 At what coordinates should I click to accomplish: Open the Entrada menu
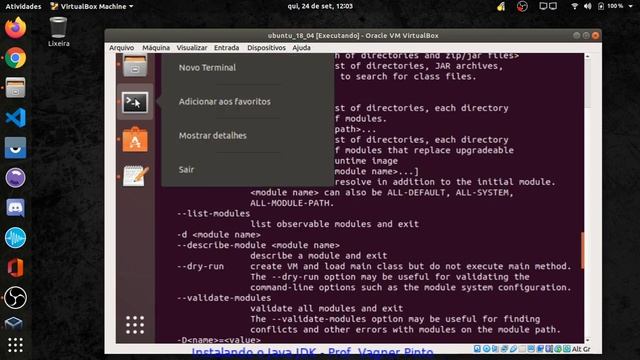pos(227,48)
